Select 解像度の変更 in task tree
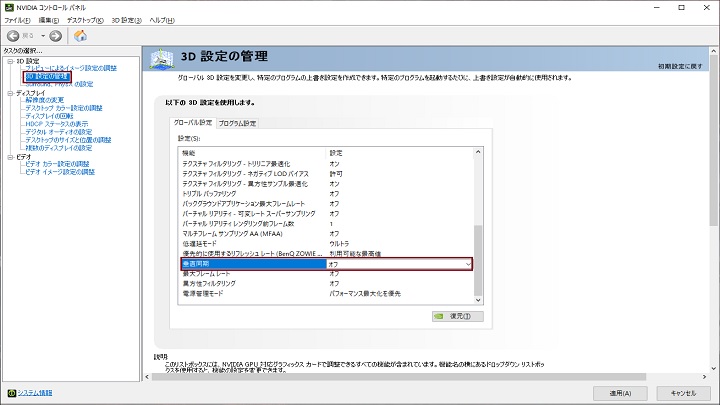720x405 pixels. [45, 100]
